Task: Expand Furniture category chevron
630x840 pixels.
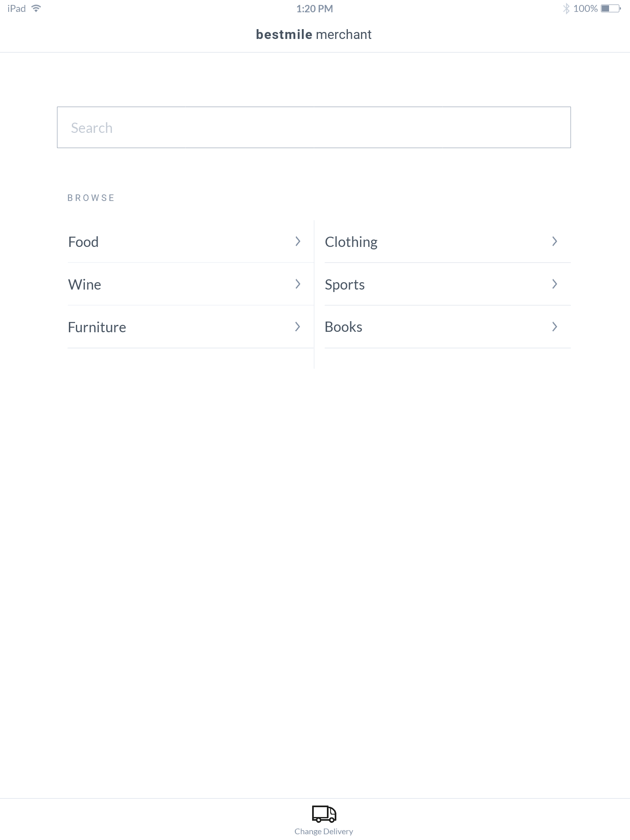Action: click(x=298, y=327)
